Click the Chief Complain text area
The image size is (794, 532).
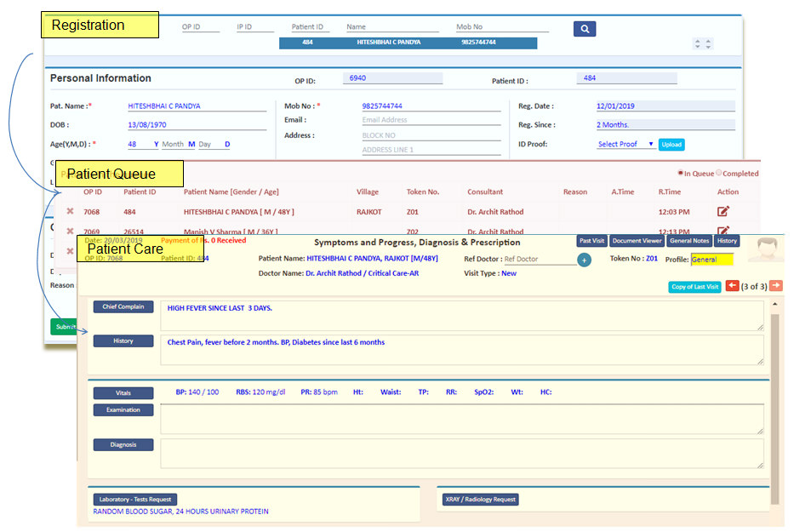tap(462, 316)
